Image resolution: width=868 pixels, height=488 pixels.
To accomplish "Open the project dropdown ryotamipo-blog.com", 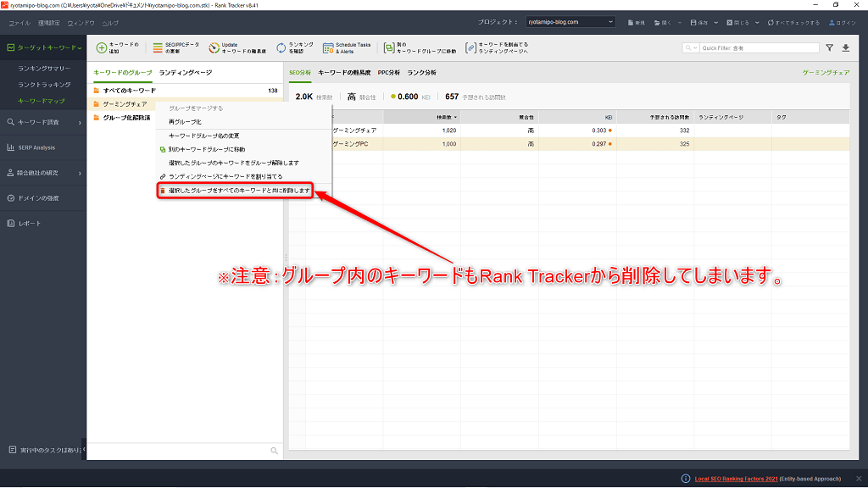I will (576, 22).
